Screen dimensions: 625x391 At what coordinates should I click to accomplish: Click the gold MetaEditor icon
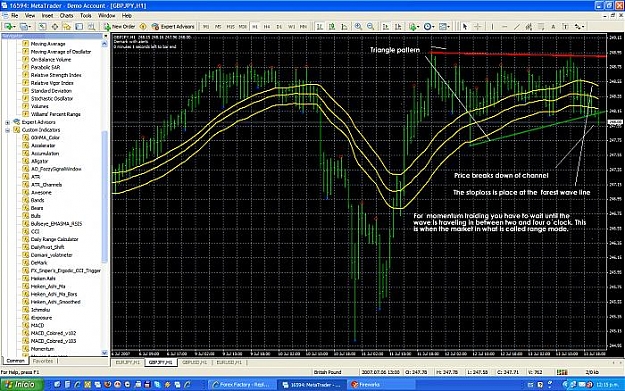(x=143, y=27)
